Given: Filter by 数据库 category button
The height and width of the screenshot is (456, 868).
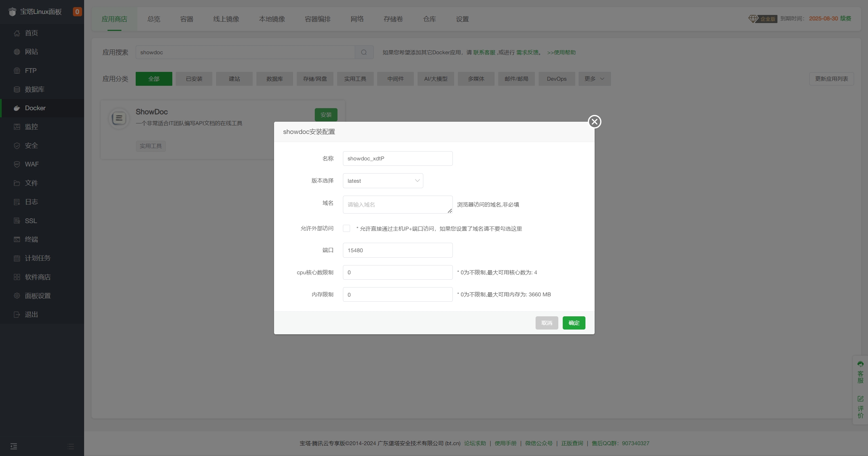Looking at the screenshot, I should pyautogui.click(x=275, y=79).
